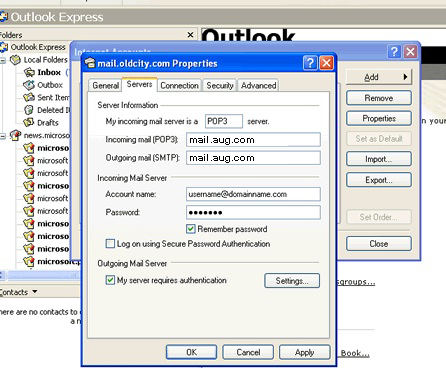Toggle Remember password checkbox
This screenshot has width=446, height=368.
[191, 229]
